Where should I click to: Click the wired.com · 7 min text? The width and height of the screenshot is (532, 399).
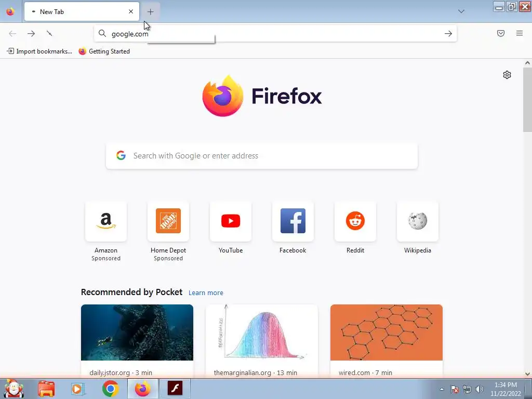(x=365, y=373)
